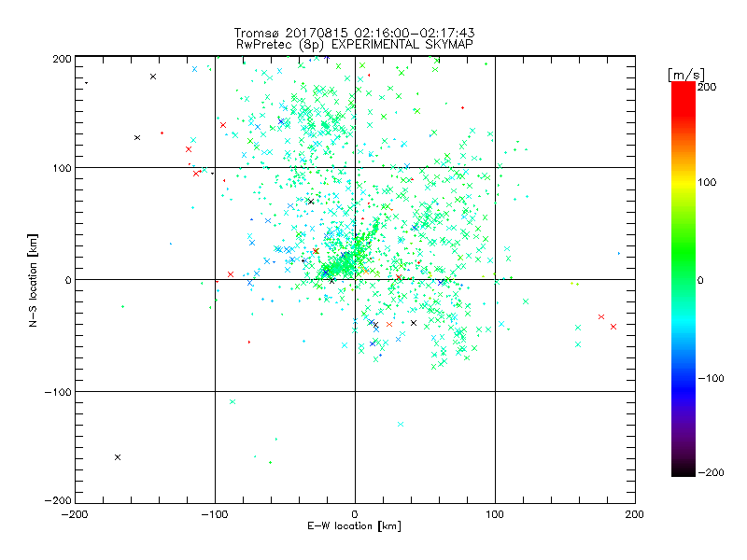Click the colorbar label '-200' at the bottom
747x560 pixels.
point(711,472)
